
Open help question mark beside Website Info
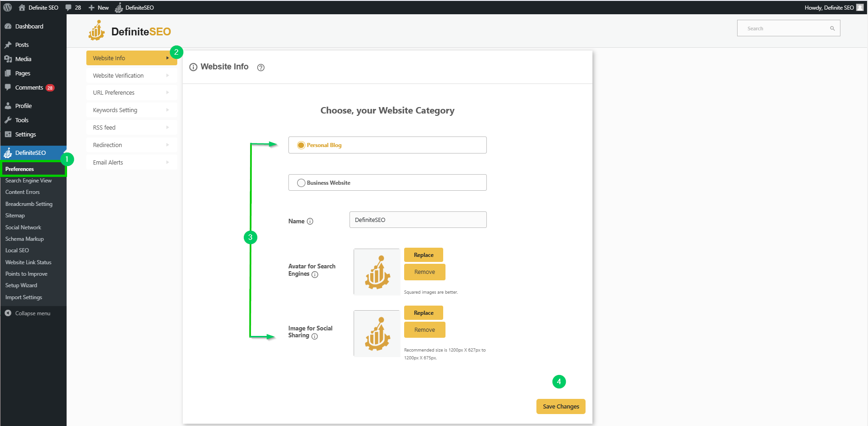point(261,68)
